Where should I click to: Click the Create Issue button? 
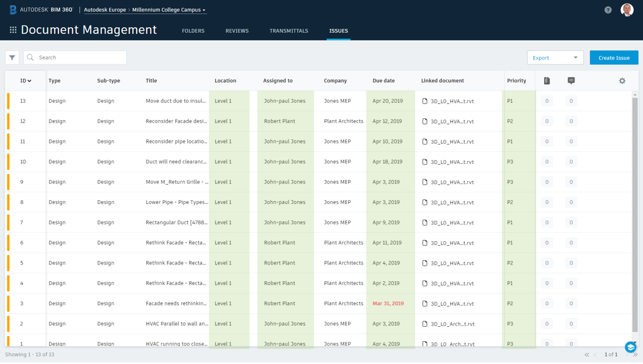pos(614,58)
